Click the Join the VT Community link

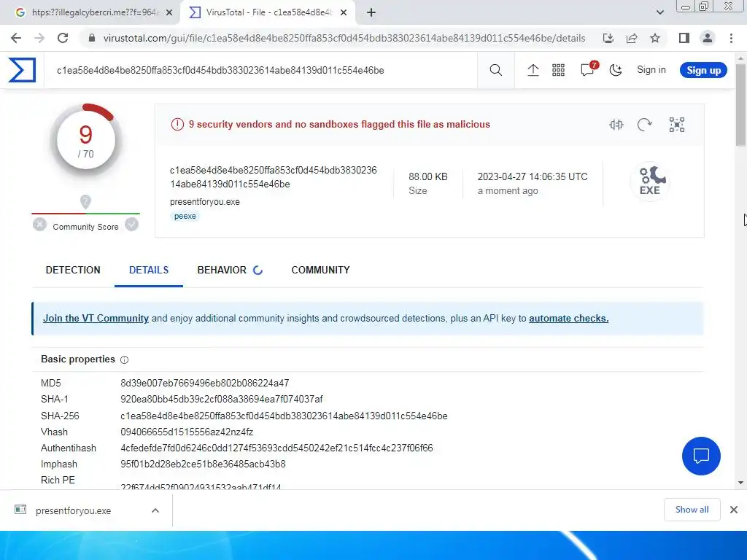coord(96,318)
